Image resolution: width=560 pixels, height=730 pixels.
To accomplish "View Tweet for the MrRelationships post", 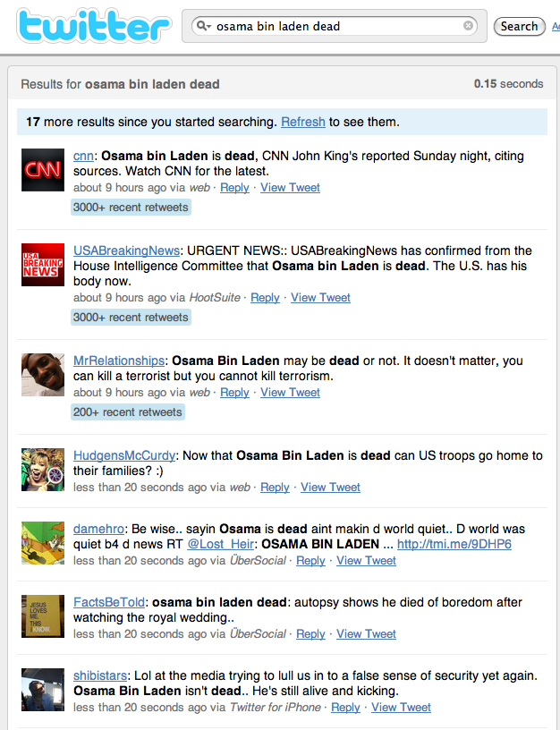I will pyautogui.click(x=290, y=393).
